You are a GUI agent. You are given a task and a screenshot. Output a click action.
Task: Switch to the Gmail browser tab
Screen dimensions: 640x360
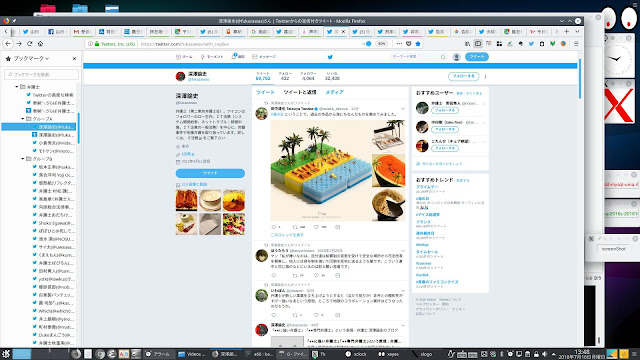[x=82, y=31]
